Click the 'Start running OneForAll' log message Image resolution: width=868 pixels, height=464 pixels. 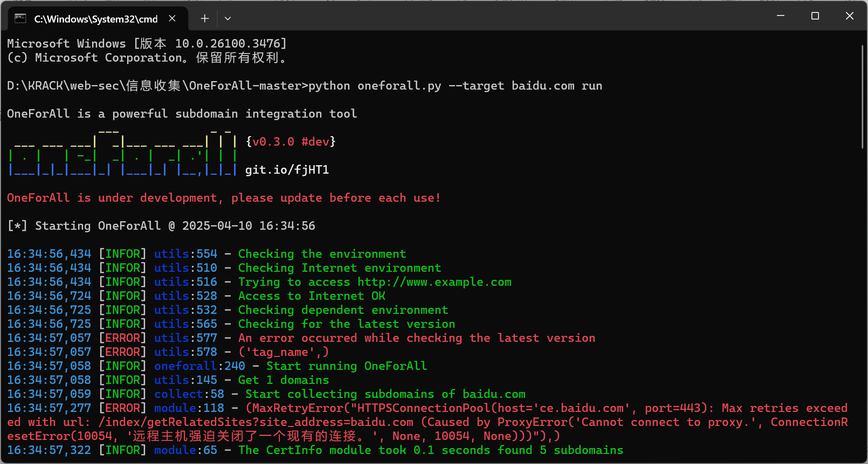(346, 366)
